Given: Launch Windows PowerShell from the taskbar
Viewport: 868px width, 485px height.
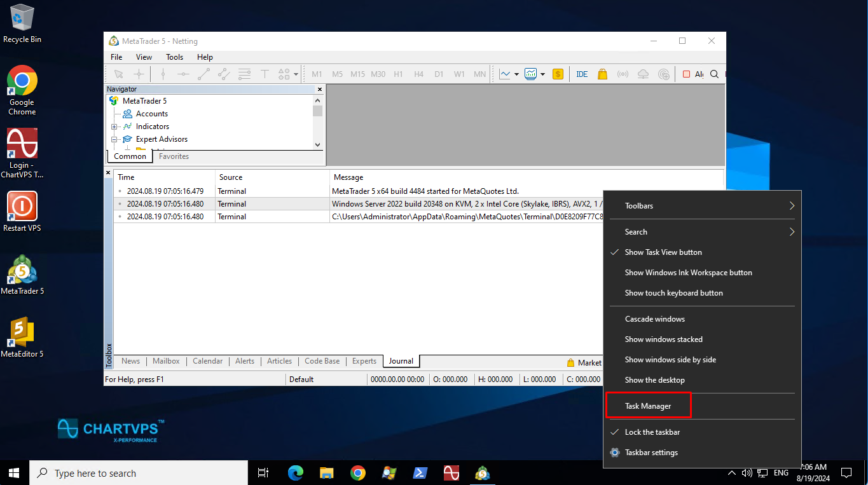Looking at the screenshot, I should coord(420,473).
